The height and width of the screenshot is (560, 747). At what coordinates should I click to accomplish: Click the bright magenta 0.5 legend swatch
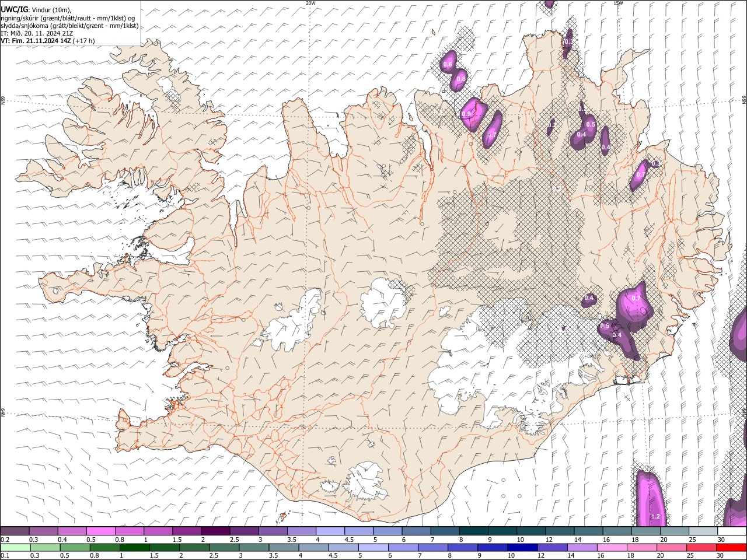click(x=100, y=531)
